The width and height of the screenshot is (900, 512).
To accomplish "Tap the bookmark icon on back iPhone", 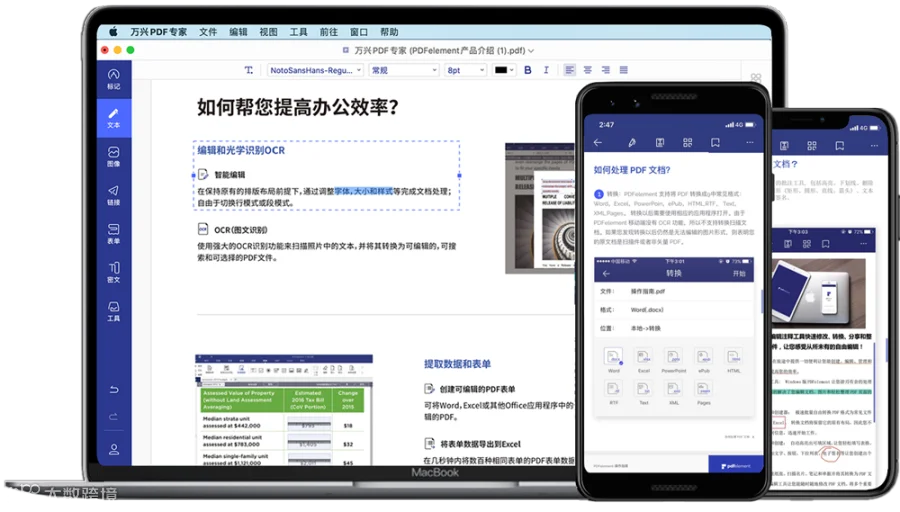I will coord(840,146).
